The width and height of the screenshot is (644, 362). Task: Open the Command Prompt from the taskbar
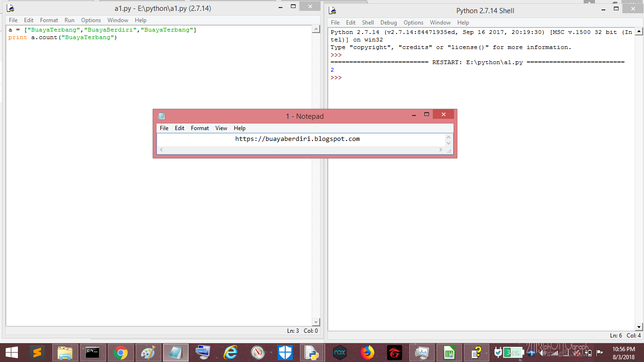93,352
